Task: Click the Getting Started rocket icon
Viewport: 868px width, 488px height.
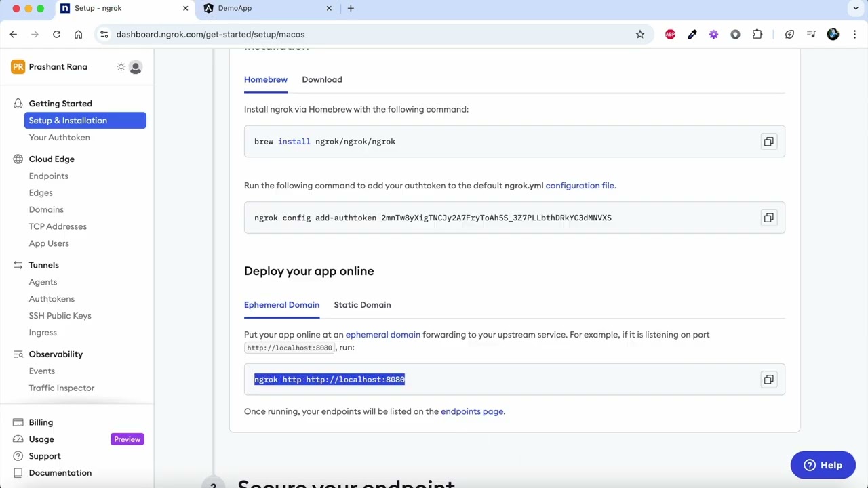Action: [x=18, y=104]
